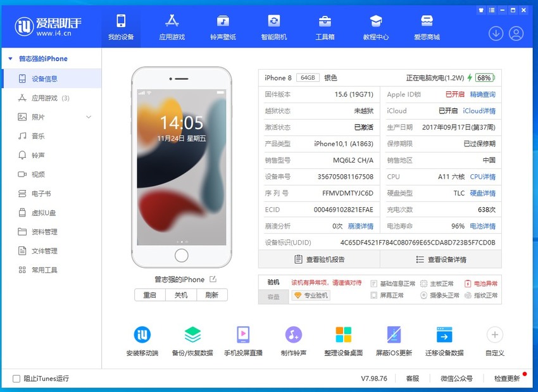Click the skin shirt icon in title bar
Screen dimensions: 538x392
481,10
